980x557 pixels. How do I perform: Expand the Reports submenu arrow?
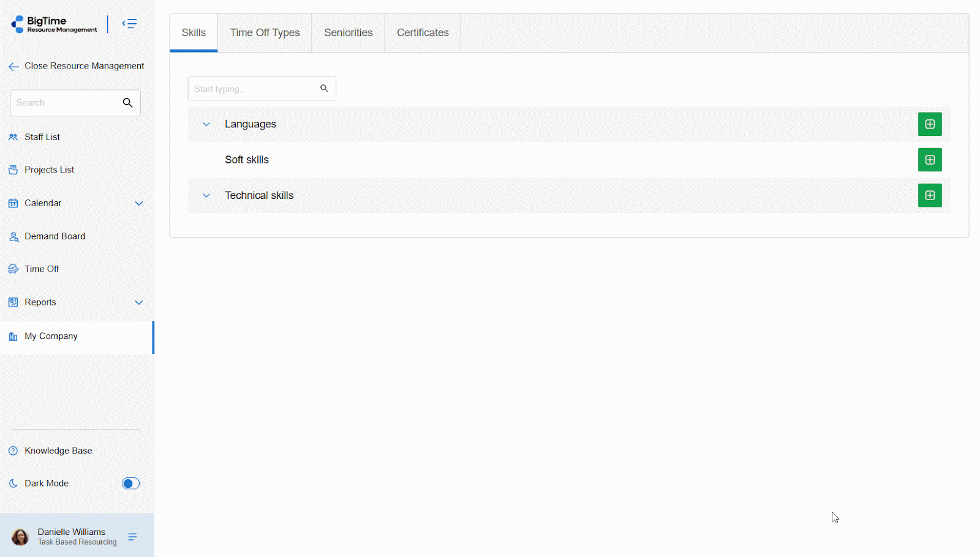pos(138,302)
